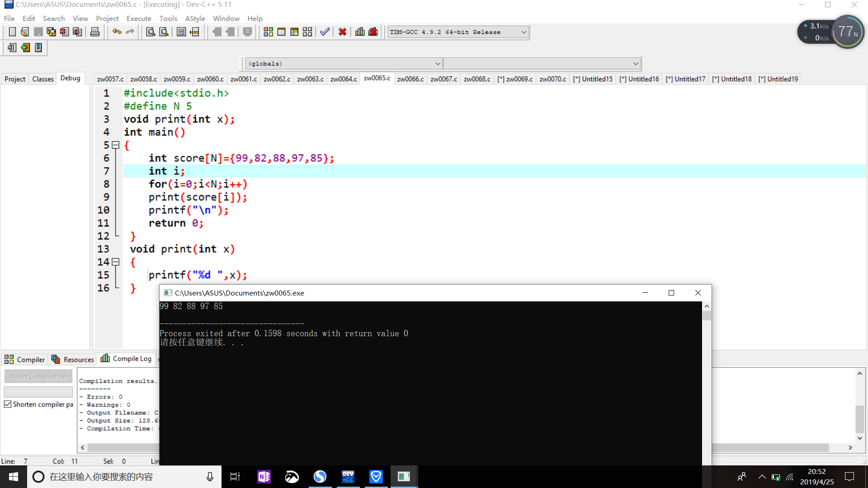Click the red X Stop Execution icon
This screenshot has width=868, height=488.
click(342, 32)
